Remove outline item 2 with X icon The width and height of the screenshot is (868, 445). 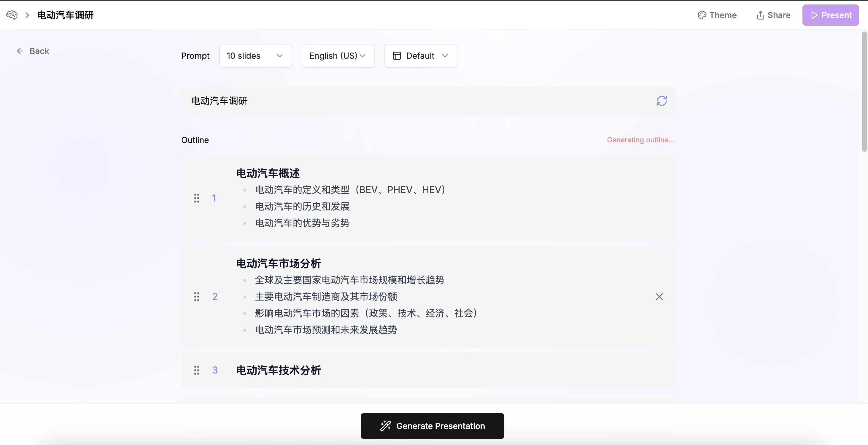pyautogui.click(x=659, y=296)
